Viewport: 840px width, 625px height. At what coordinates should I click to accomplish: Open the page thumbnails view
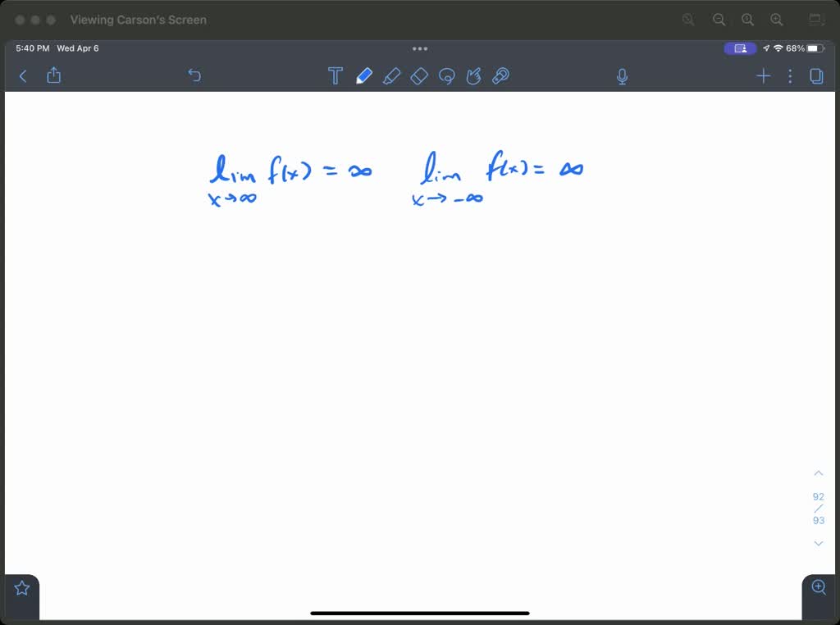[815, 75]
